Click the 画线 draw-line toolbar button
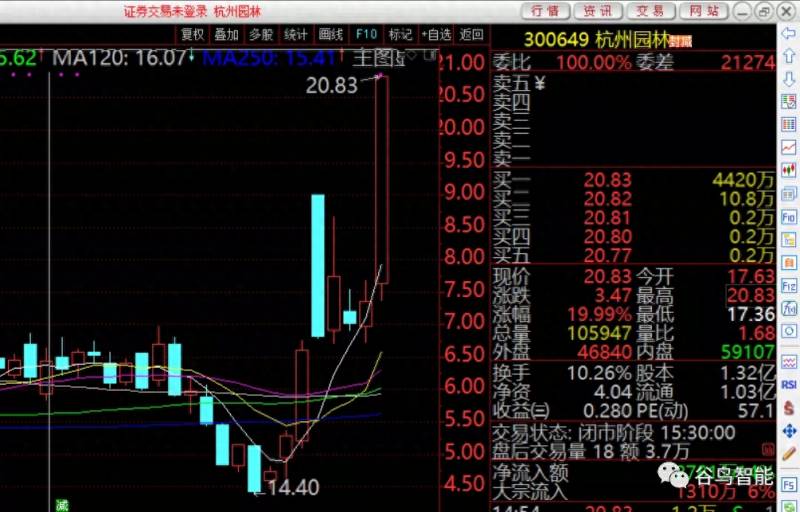The height and width of the screenshot is (512, 800). 331,35
